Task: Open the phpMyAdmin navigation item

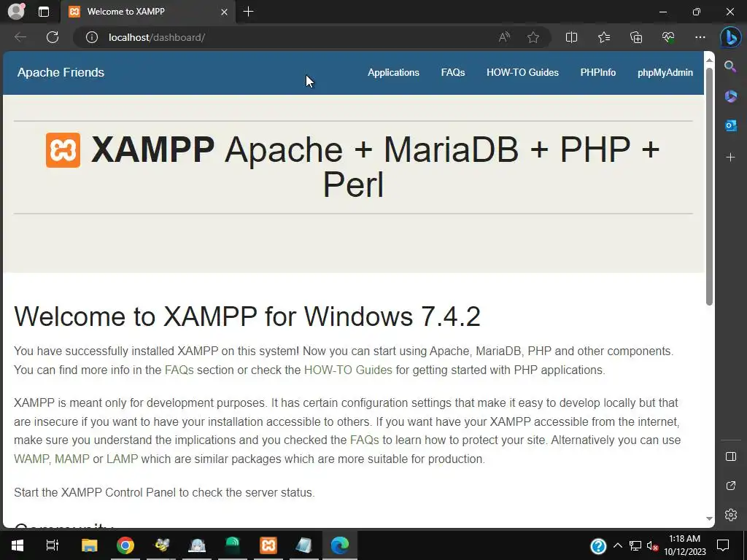Action: (665, 72)
